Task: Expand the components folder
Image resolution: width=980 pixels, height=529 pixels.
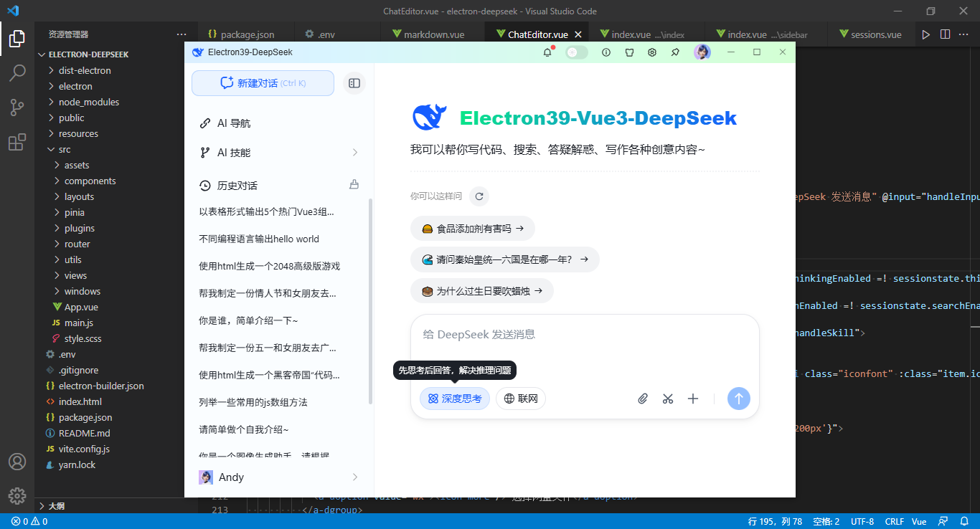Action: tap(90, 181)
